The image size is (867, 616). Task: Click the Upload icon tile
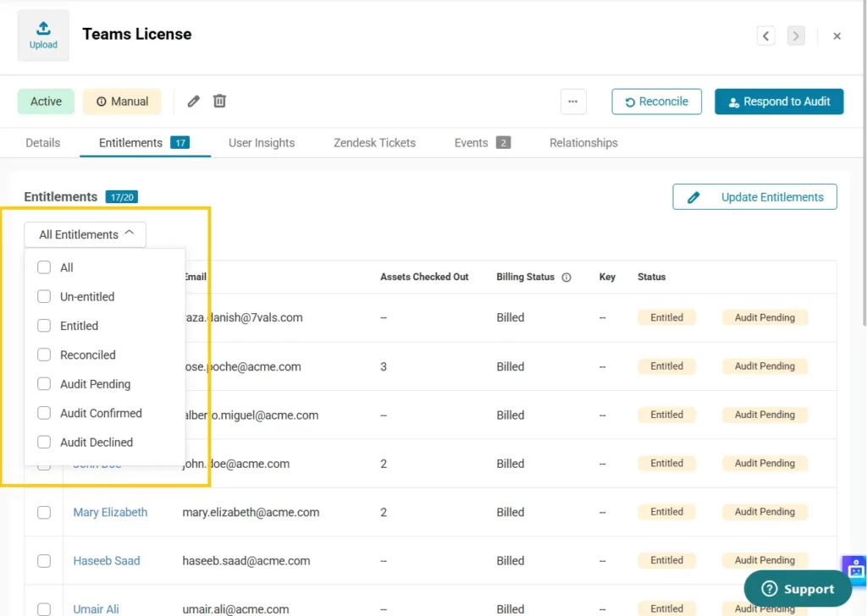(43, 36)
